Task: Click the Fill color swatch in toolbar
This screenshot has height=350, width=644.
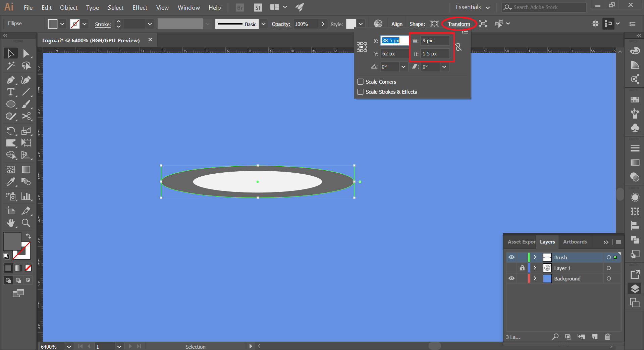Action: pos(12,241)
